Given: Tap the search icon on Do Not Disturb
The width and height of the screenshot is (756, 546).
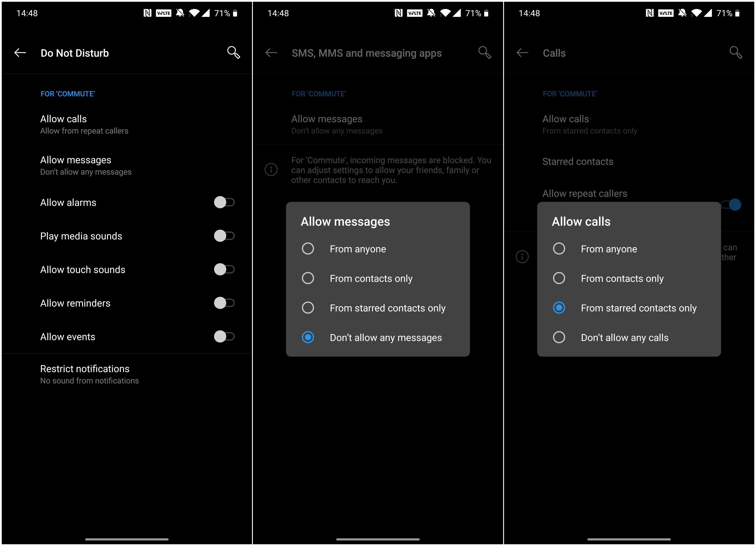Looking at the screenshot, I should coord(232,53).
